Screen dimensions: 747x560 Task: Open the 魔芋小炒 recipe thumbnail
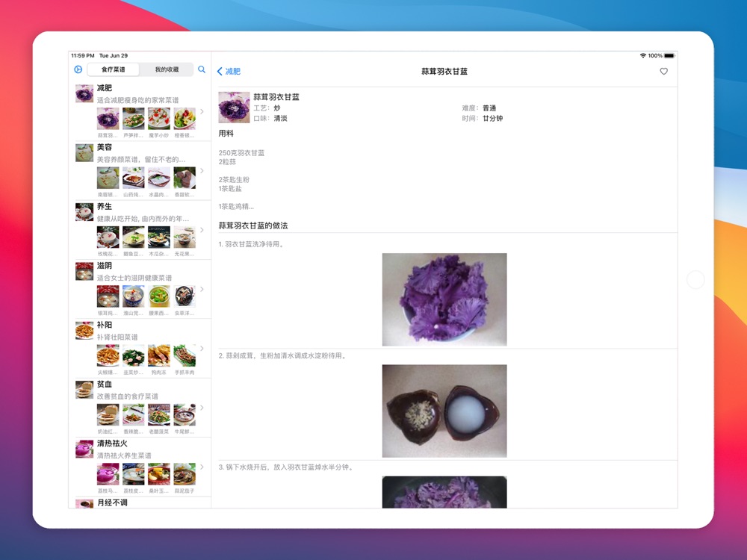coord(159,119)
